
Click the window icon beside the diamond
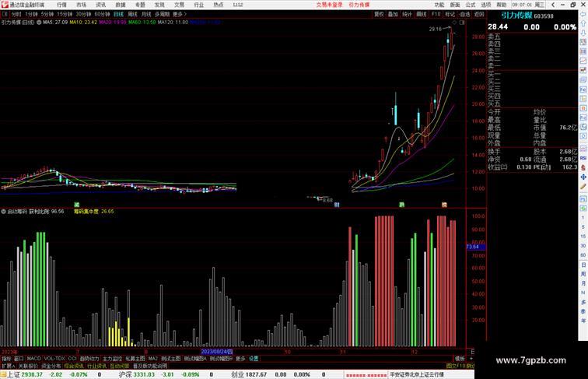[x=462, y=23]
